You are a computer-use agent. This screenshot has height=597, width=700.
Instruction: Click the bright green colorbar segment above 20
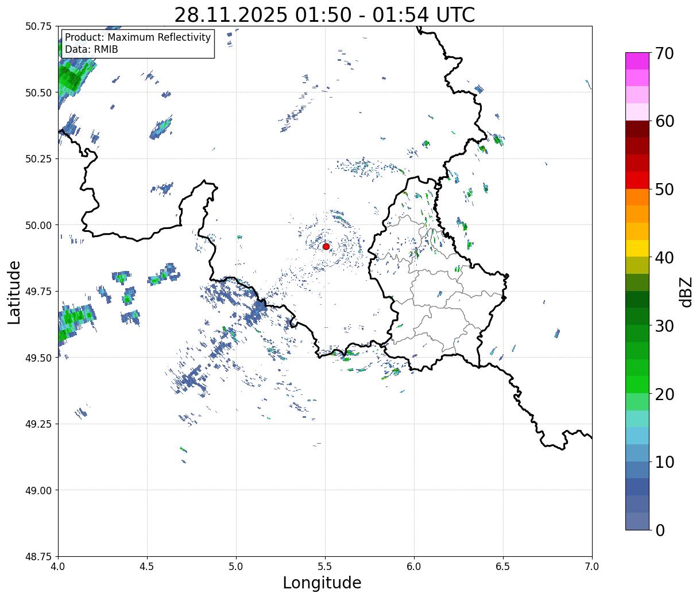(637, 384)
